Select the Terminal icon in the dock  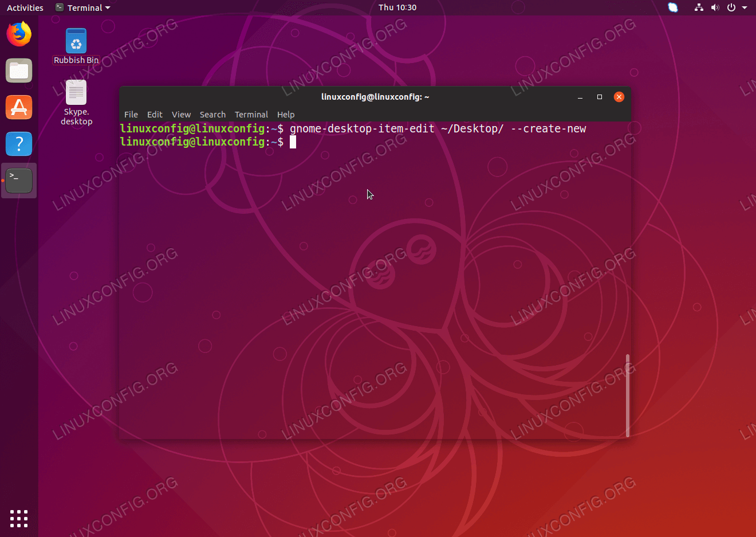tap(19, 181)
